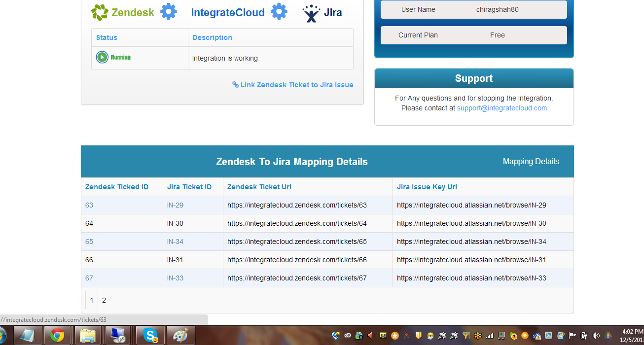
Task: Click the Zendesk Ticked ID column header
Action: point(117,187)
